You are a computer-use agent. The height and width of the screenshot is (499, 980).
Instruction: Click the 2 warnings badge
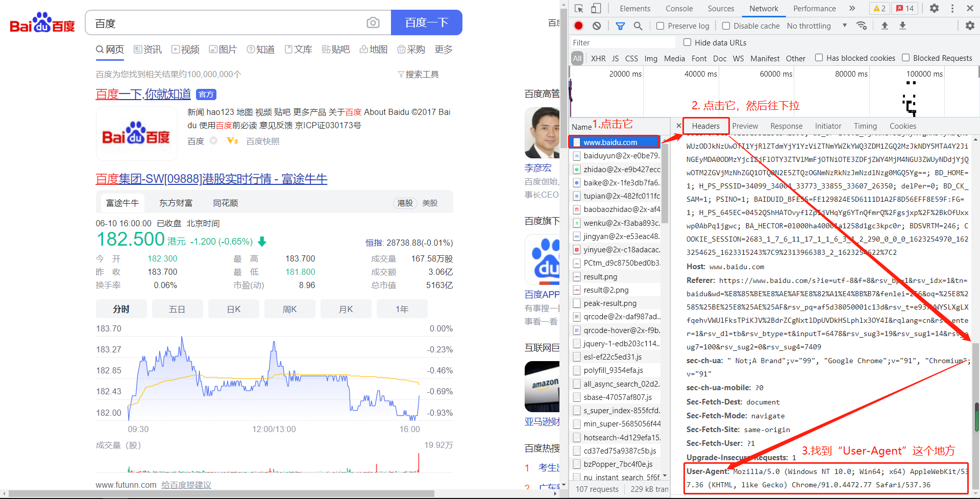[879, 9]
